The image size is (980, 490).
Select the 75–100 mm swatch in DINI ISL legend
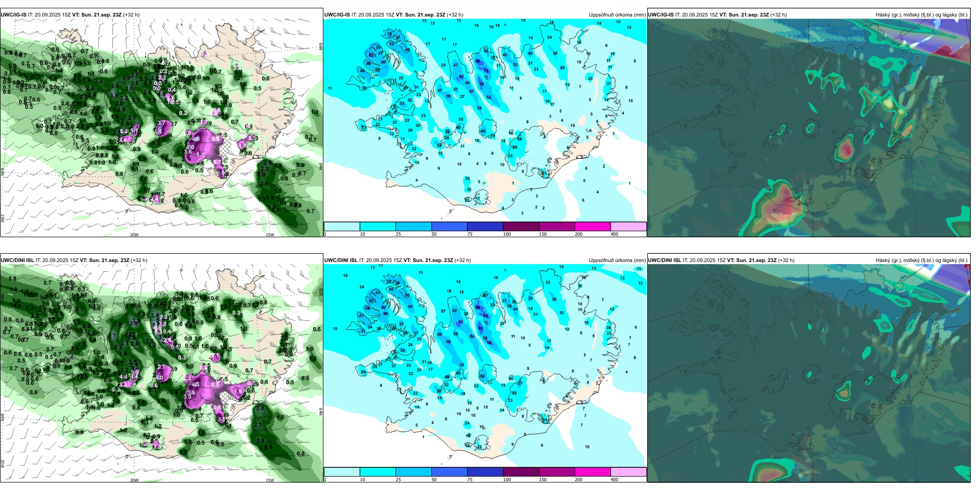coord(485,472)
